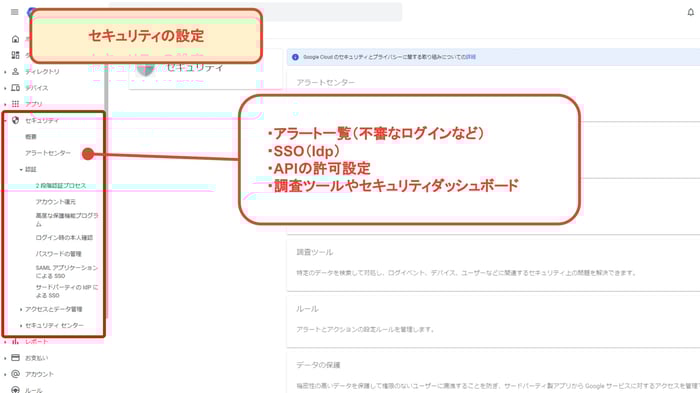Click the sidebar vertical scrollbar

point(107,192)
